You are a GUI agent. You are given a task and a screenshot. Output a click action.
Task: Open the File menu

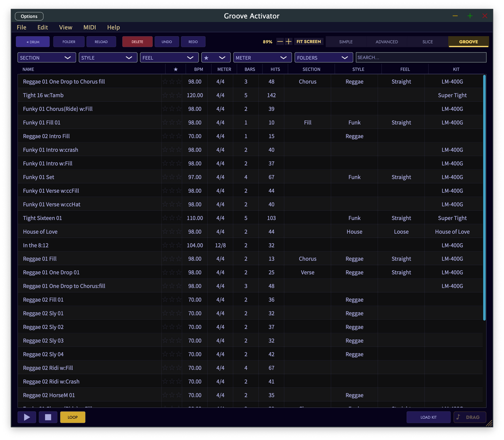click(x=21, y=27)
